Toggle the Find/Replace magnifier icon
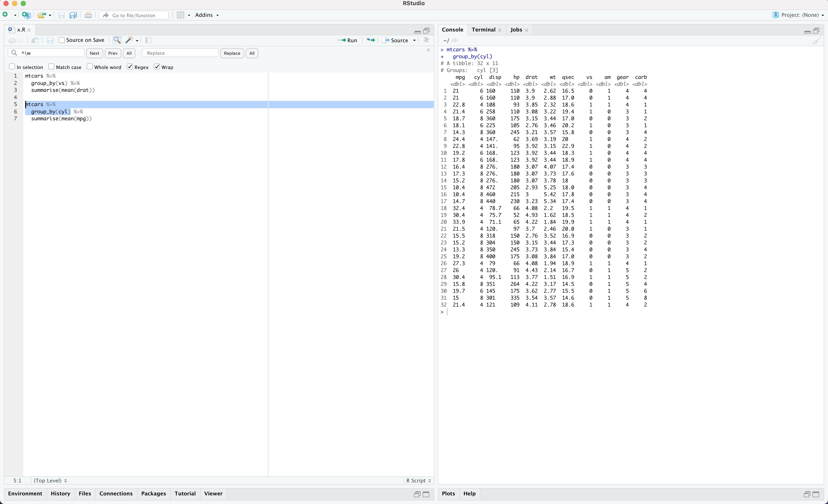The height and width of the screenshot is (504, 828). [117, 40]
